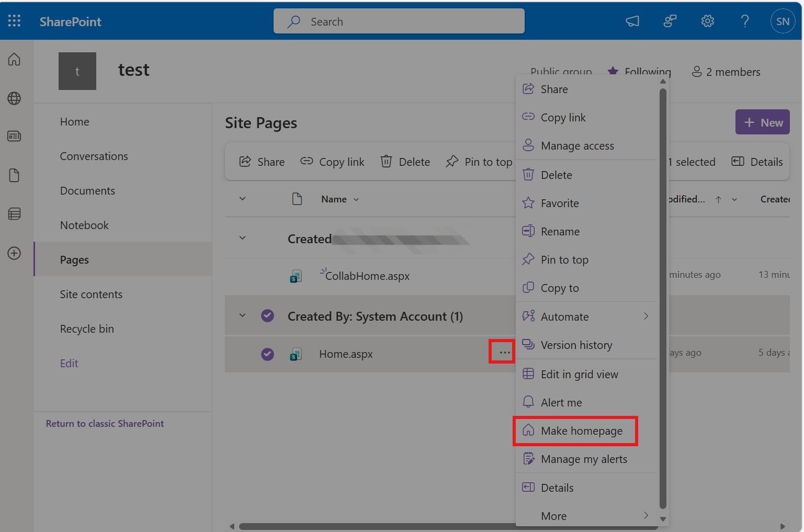Screen dimensions: 804x532
Task: Open the 2 members link
Action: coord(726,72)
